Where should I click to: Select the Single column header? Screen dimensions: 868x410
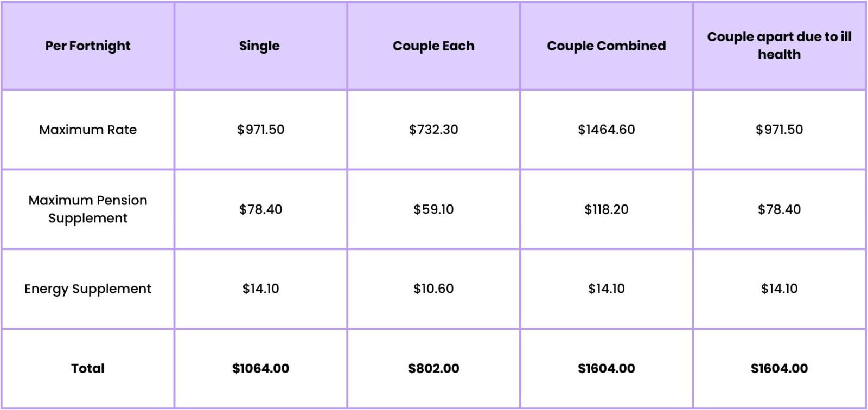click(x=260, y=46)
